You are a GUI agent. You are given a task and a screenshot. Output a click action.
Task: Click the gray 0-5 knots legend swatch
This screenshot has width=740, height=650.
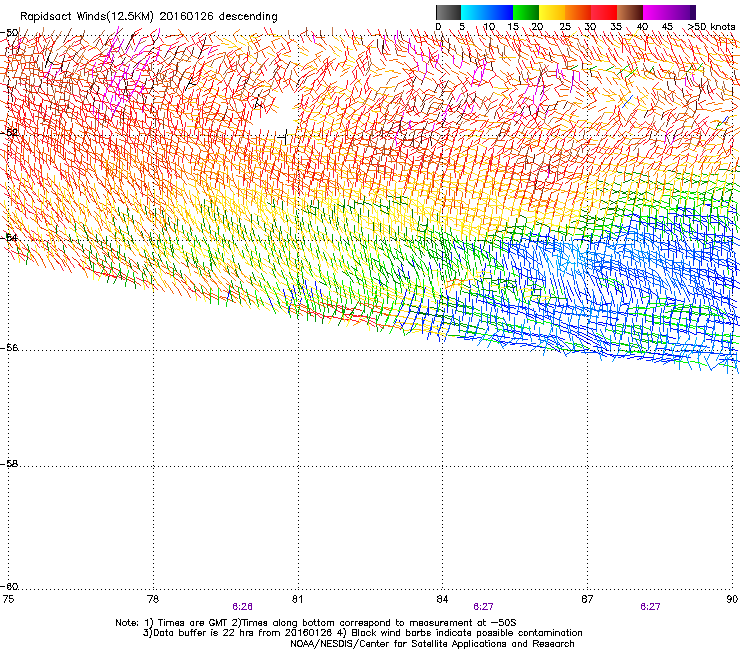tap(448, 12)
